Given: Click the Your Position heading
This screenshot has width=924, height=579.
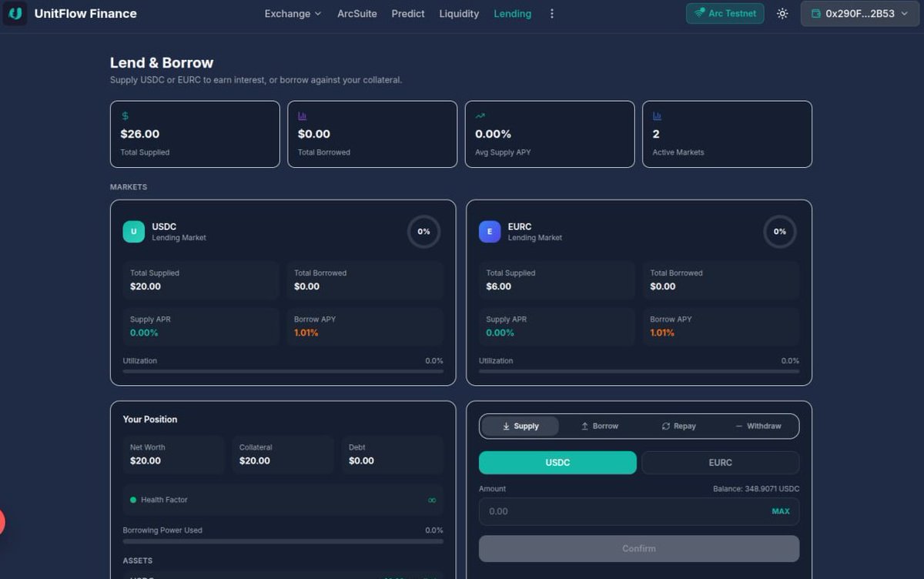Looking at the screenshot, I should pyautogui.click(x=150, y=420).
